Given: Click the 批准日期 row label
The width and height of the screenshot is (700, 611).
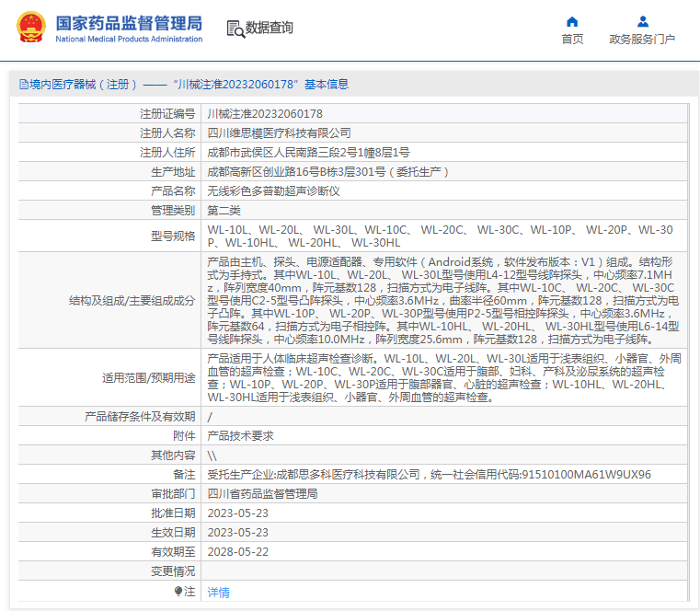Looking at the screenshot, I should [173, 513].
